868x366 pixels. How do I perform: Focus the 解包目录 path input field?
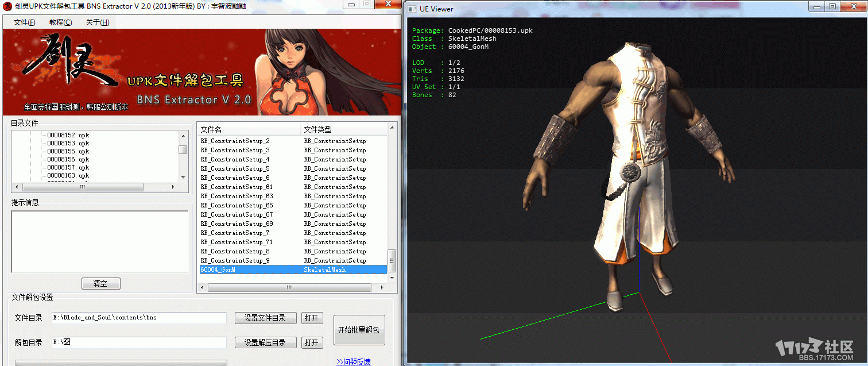pos(138,342)
